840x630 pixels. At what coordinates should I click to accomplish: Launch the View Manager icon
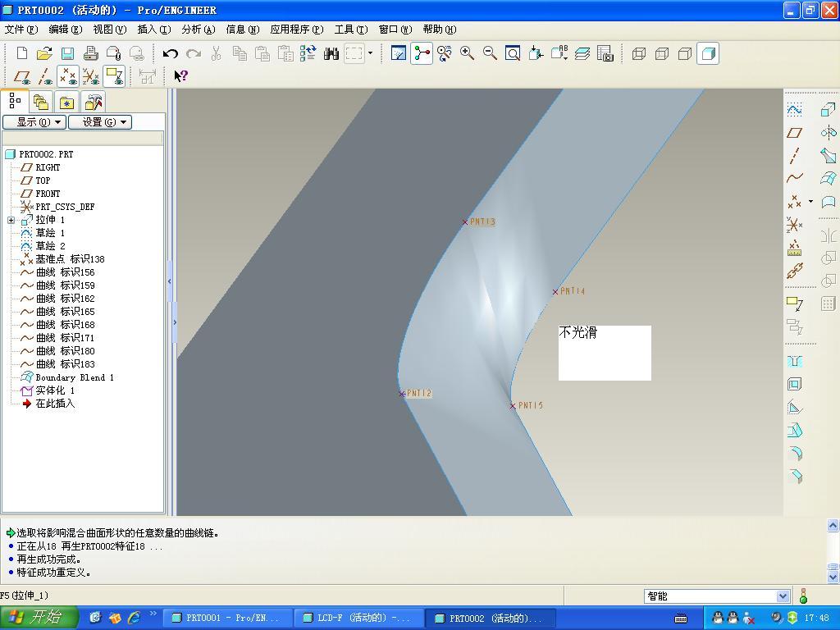605,53
